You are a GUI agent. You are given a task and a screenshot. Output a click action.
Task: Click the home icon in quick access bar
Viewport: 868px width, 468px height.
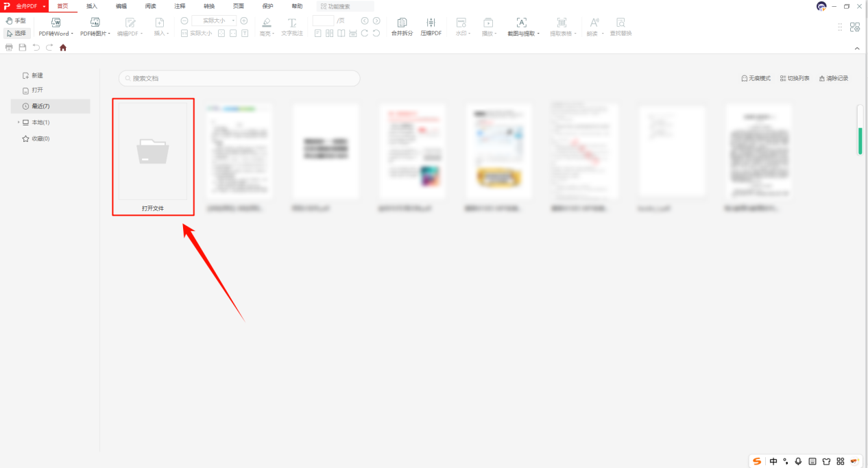click(63, 48)
